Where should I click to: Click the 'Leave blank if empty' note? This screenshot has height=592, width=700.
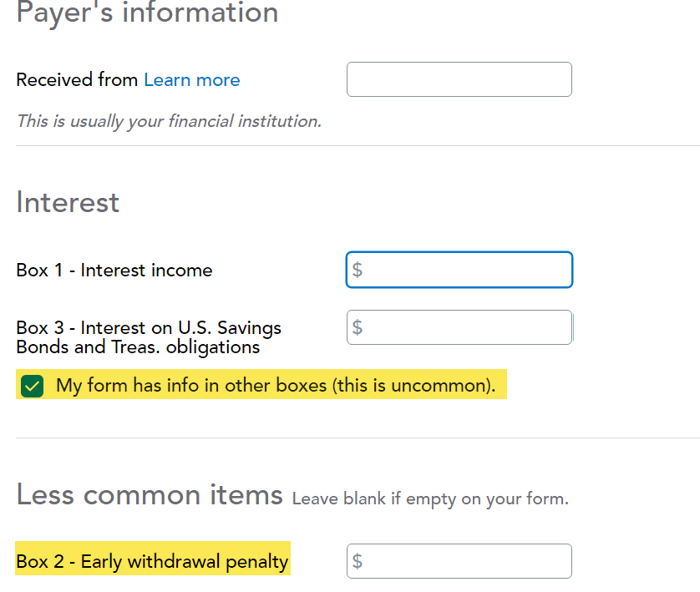(429, 499)
